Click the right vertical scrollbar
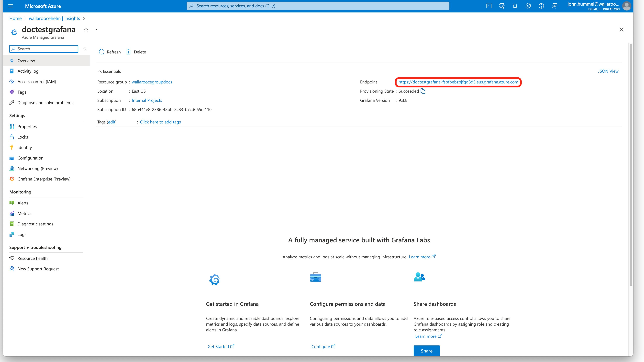 point(631,165)
